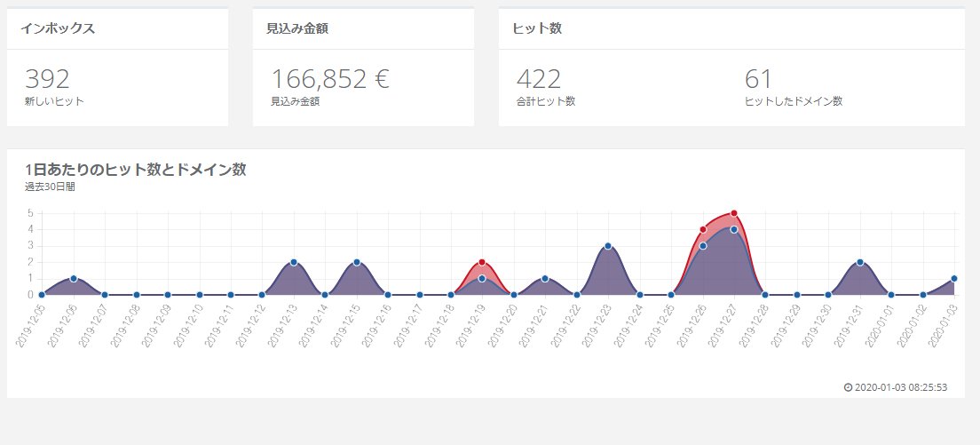The width and height of the screenshot is (980, 445).
Task: Click the 過去30日間 subtitle
Action: click(50, 187)
